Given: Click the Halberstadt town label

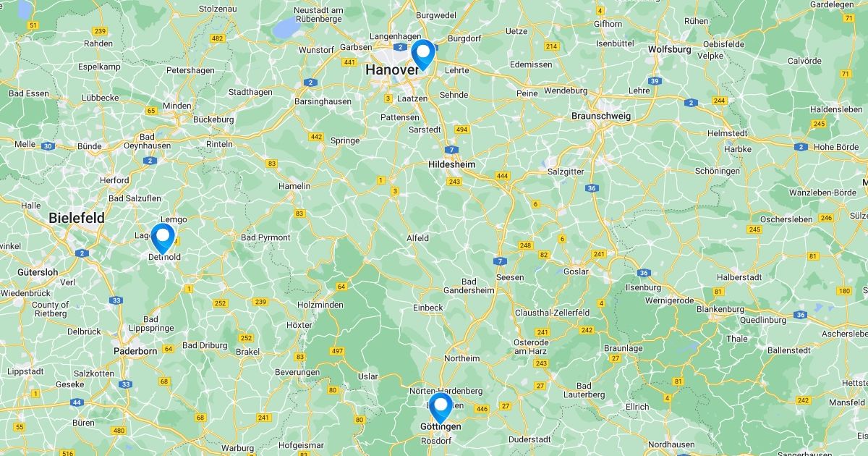Looking at the screenshot, I should tap(739, 277).
